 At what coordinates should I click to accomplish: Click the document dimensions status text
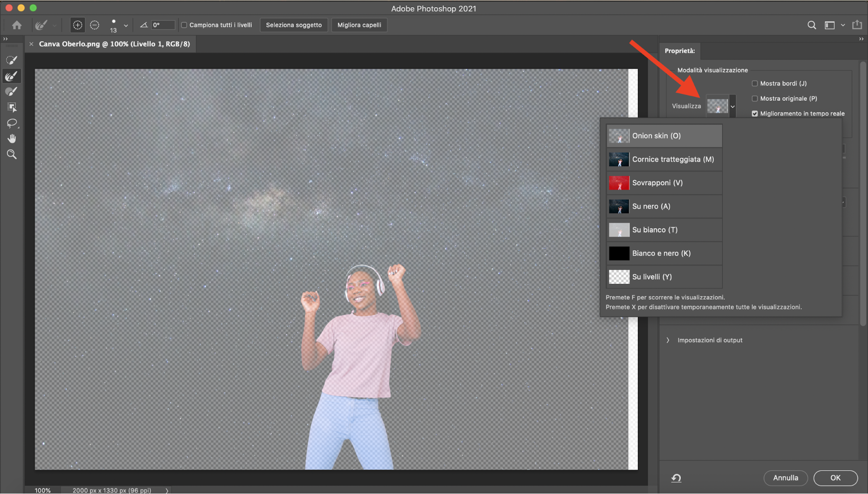(x=112, y=490)
